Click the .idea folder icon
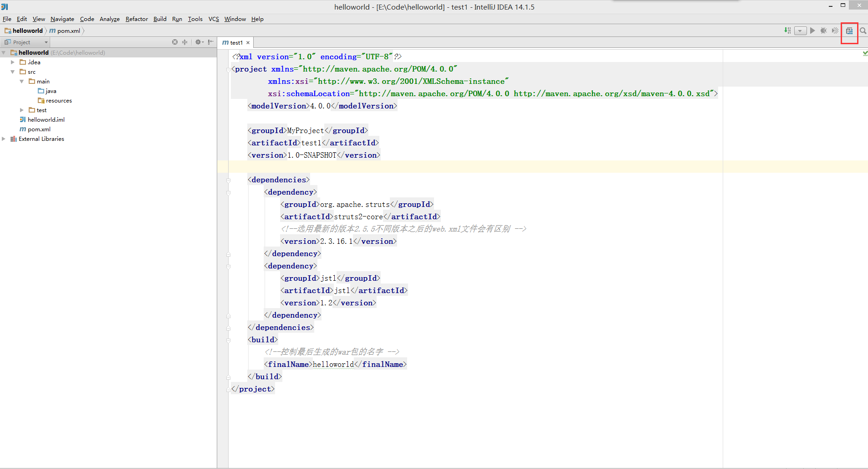Screen dimensions: 868x469 (23, 62)
